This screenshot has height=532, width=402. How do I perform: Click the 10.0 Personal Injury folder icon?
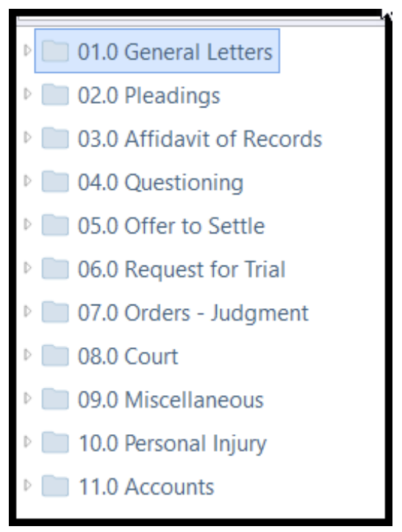(55, 442)
